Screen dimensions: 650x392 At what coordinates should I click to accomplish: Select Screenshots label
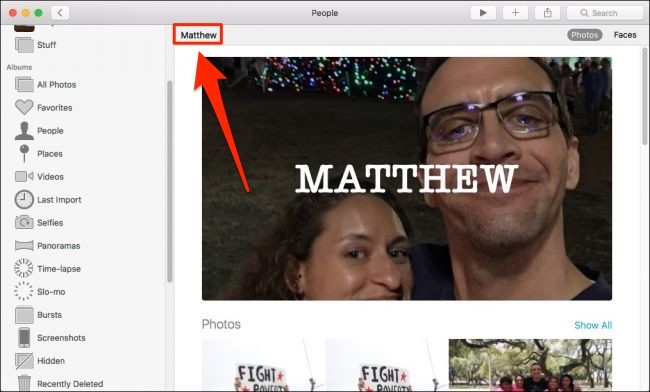[61, 338]
